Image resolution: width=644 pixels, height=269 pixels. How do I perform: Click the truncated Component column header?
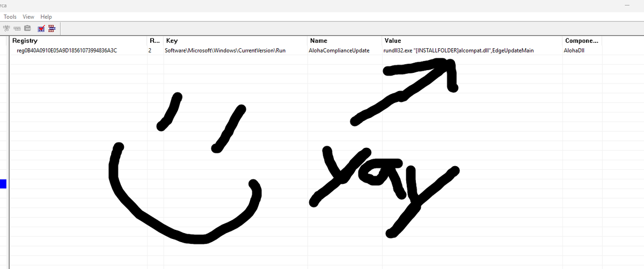(582, 41)
